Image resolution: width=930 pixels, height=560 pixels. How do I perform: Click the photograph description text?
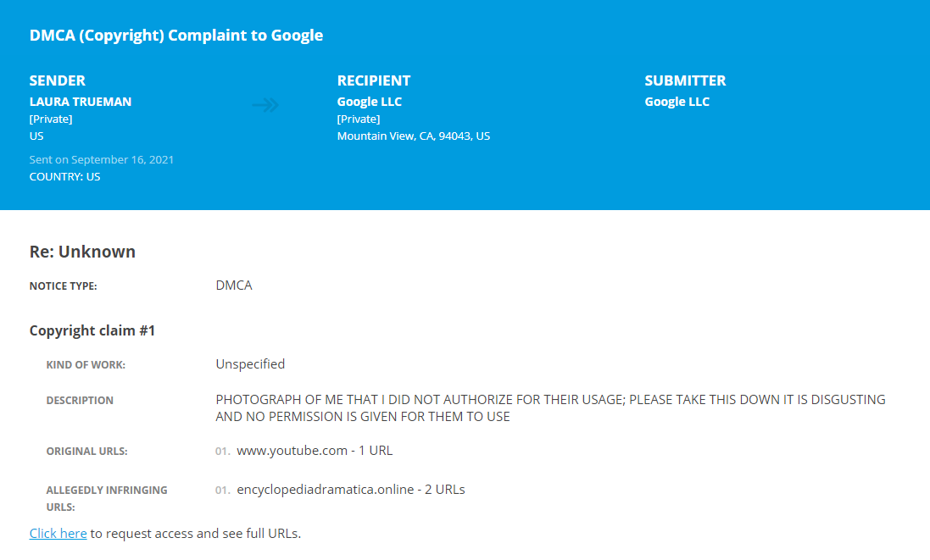pos(550,408)
